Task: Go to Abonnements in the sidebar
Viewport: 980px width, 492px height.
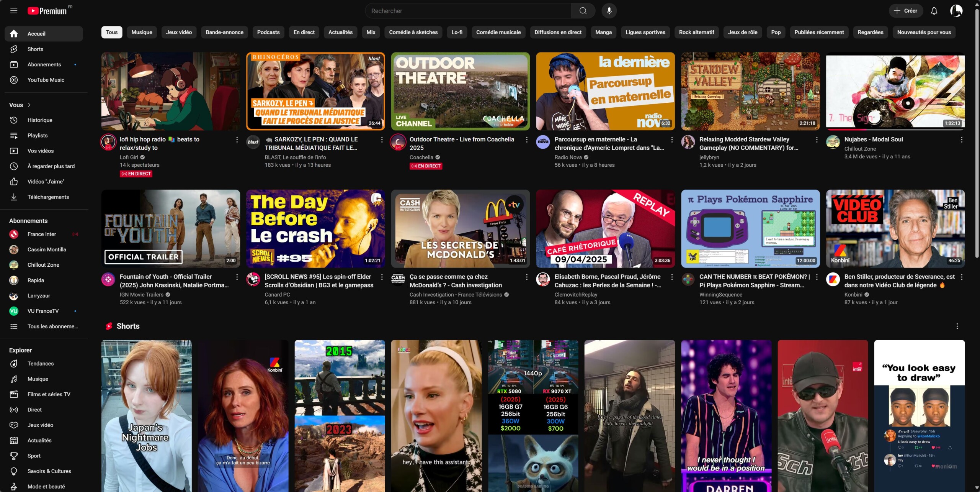Action: tap(44, 64)
